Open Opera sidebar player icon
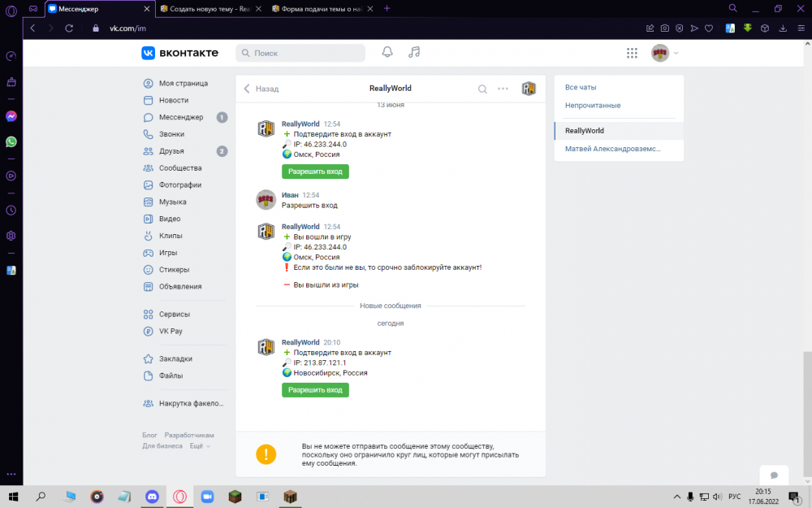 (x=11, y=176)
